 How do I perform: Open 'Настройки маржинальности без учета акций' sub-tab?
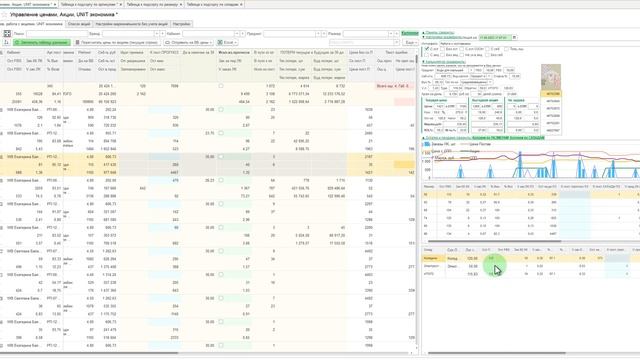point(131,24)
